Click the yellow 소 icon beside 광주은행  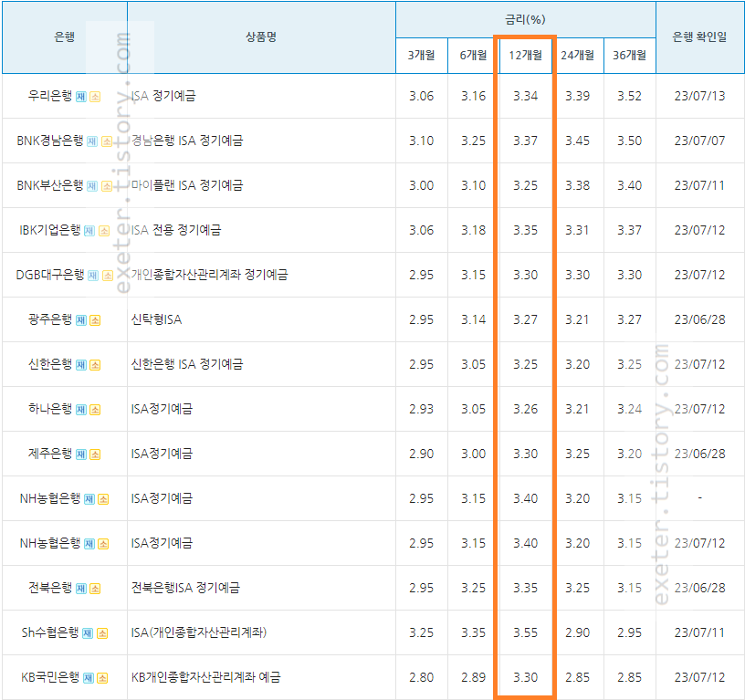(95, 320)
